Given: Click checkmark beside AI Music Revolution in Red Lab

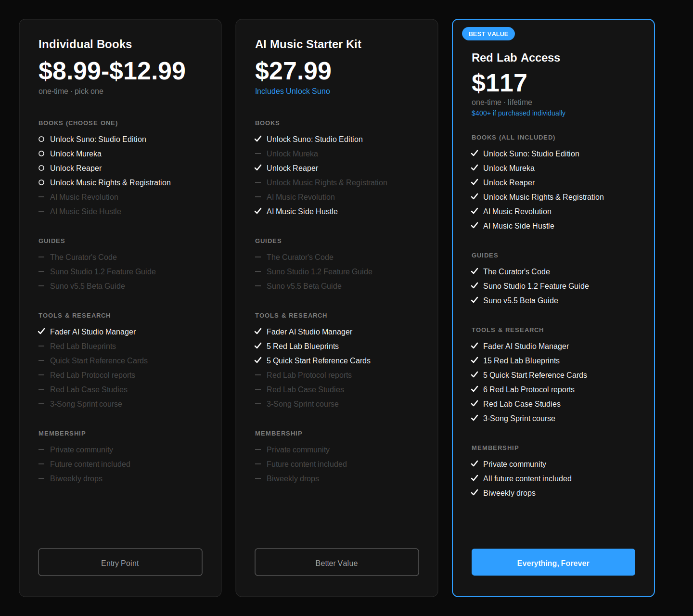Looking at the screenshot, I should [475, 211].
